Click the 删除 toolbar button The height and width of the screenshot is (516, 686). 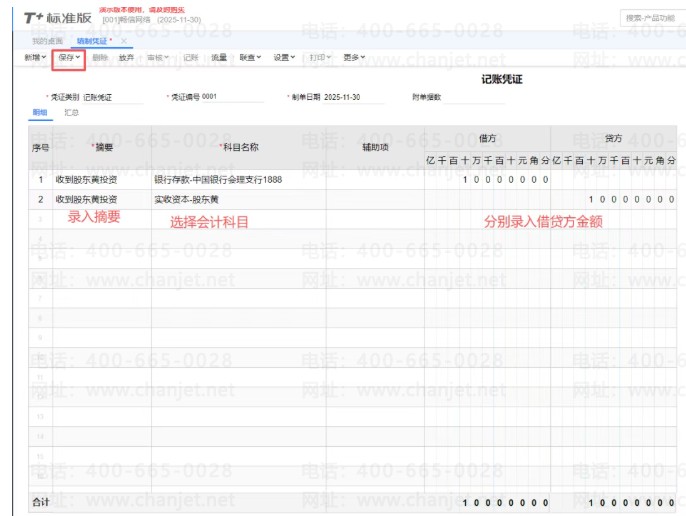coord(100,57)
